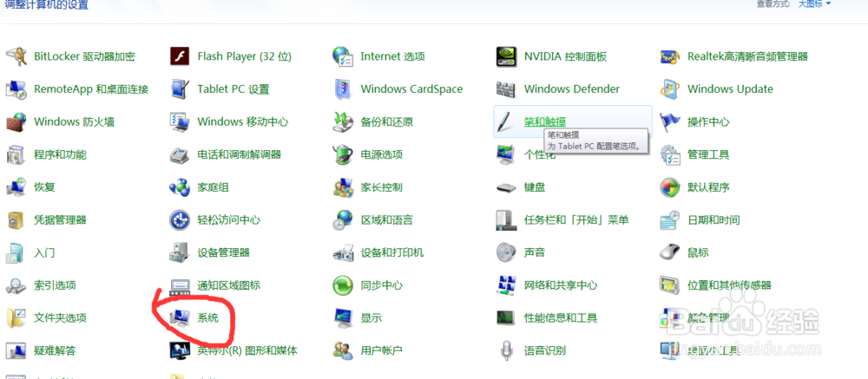Open Realtek高清晰音频管理器 icon
This screenshot has height=379, width=868.
click(x=670, y=56)
